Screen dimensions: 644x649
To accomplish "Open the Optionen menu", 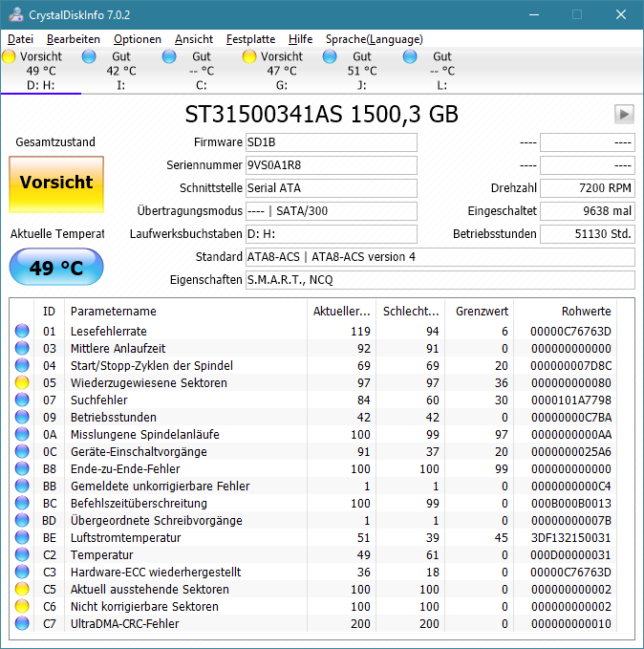I will click(x=138, y=39).
